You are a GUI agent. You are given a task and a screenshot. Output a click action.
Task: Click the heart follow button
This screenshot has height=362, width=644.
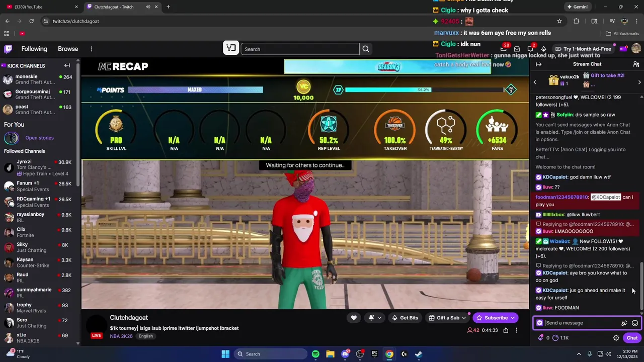click(x=354, y=318)
